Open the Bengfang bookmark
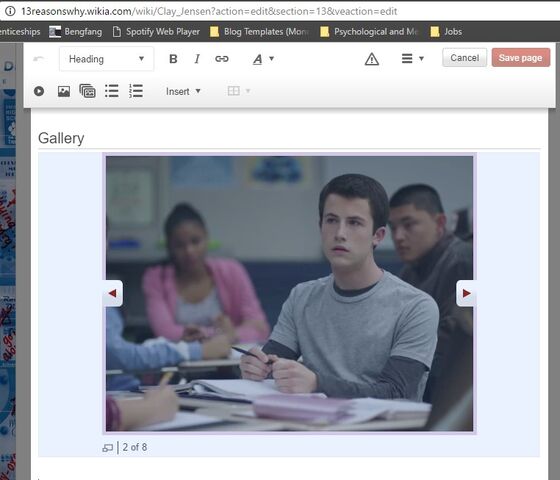Viewport: 560px width, 480px height. pyautogui.click(x=75, y=32)
